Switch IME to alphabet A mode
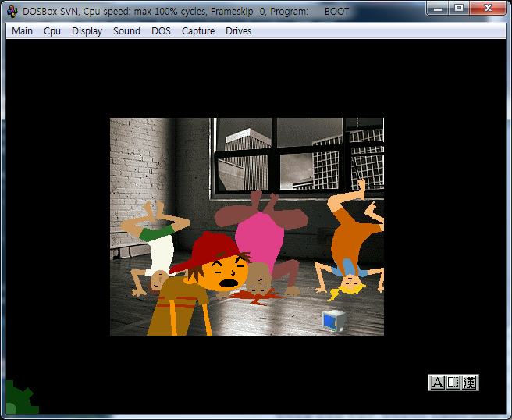The image size is (512, 420). 438,383
